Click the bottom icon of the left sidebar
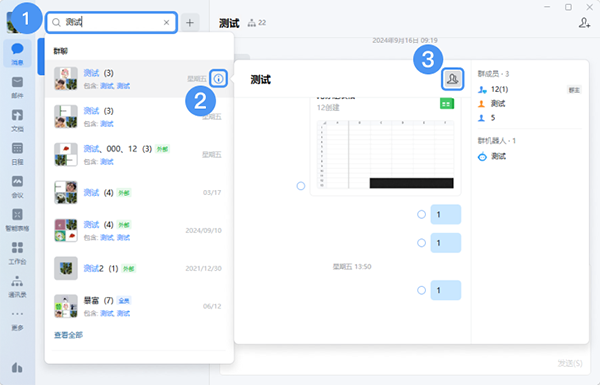The height and width of the screenshot is (385, 600). pyautogui.click(x=17, y=368)
